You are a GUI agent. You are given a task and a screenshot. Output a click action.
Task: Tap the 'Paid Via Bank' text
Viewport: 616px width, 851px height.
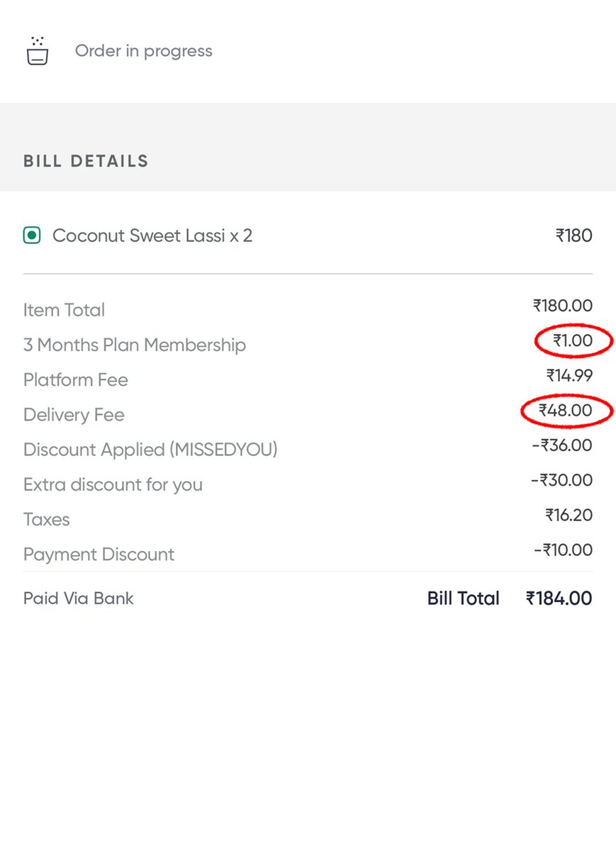pos(79,598)
